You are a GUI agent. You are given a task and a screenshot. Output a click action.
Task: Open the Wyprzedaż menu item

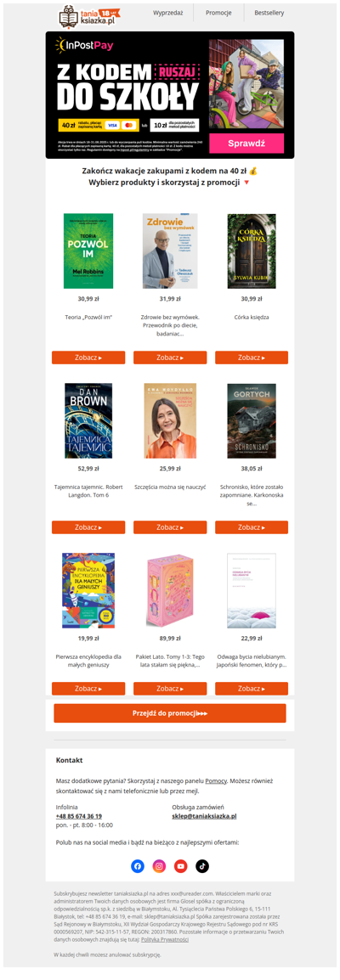point(167,13)
